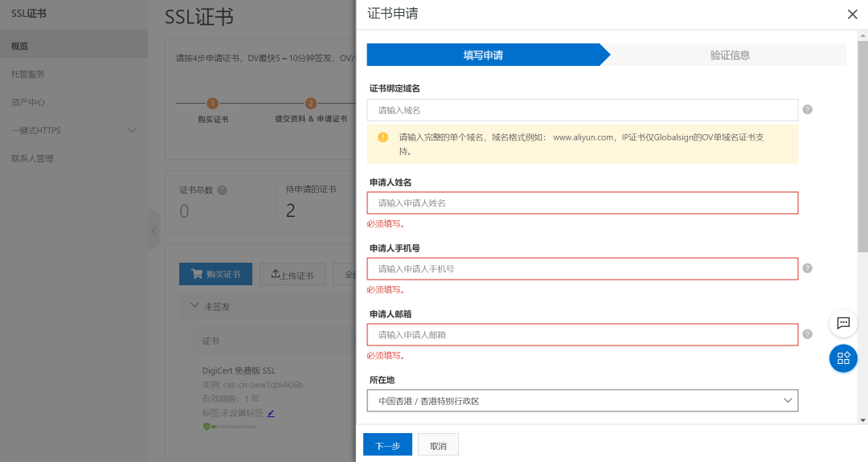
Task: Click the edit pencil icon beside 标签未设置标签
Action: tap(271, 413)
